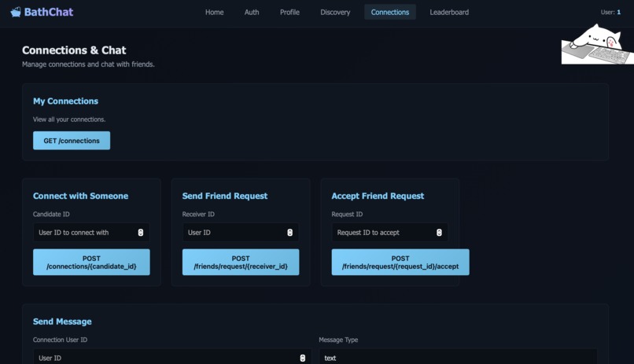
Task: Switch to the Discovery tab
Action: pyautogui.click(x=335, y=12)
